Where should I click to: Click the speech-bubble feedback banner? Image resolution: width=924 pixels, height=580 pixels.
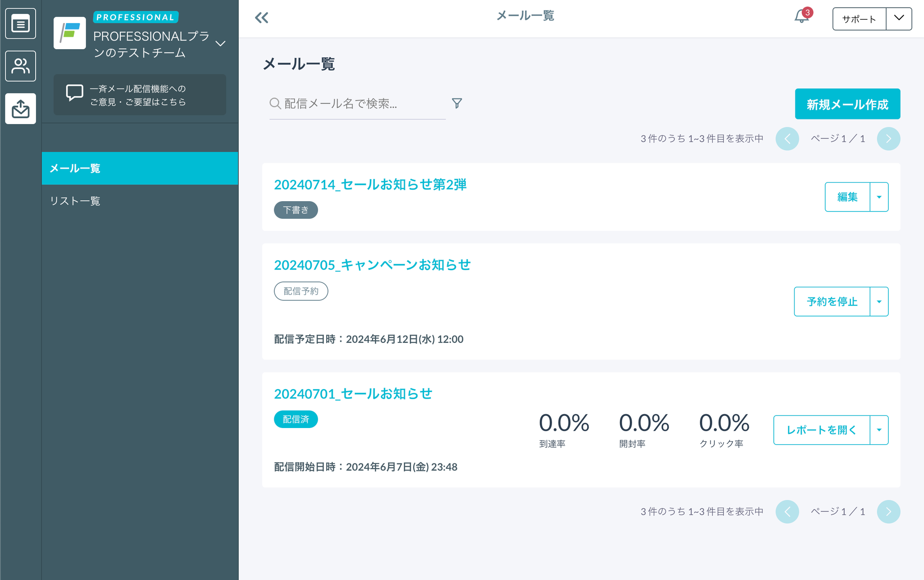coord(139,95)
